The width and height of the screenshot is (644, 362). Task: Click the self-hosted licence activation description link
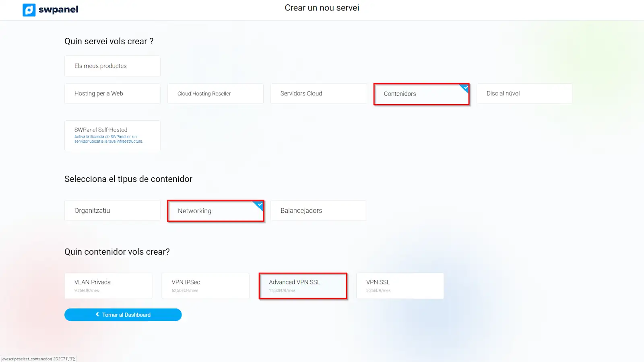click(x=109, y=139)
